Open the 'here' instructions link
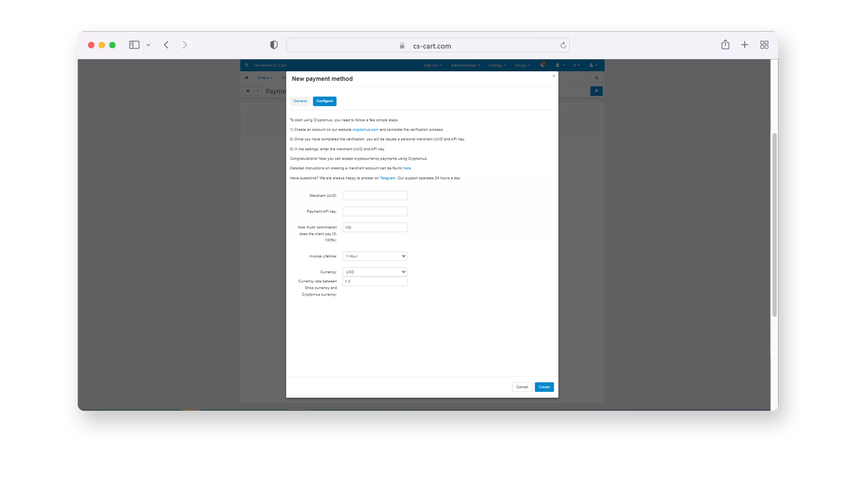Image resolution: width=868 pixels, height=488 pixels. point(407,168)
